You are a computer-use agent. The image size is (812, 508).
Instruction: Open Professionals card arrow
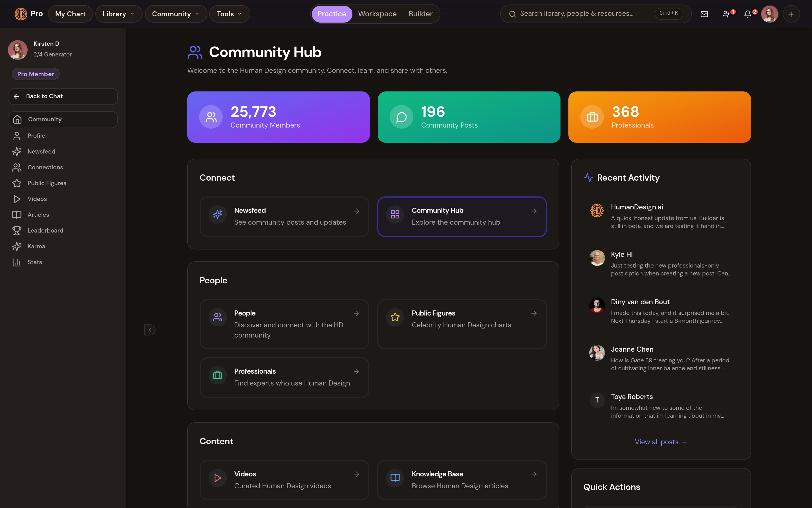(356, 371)
